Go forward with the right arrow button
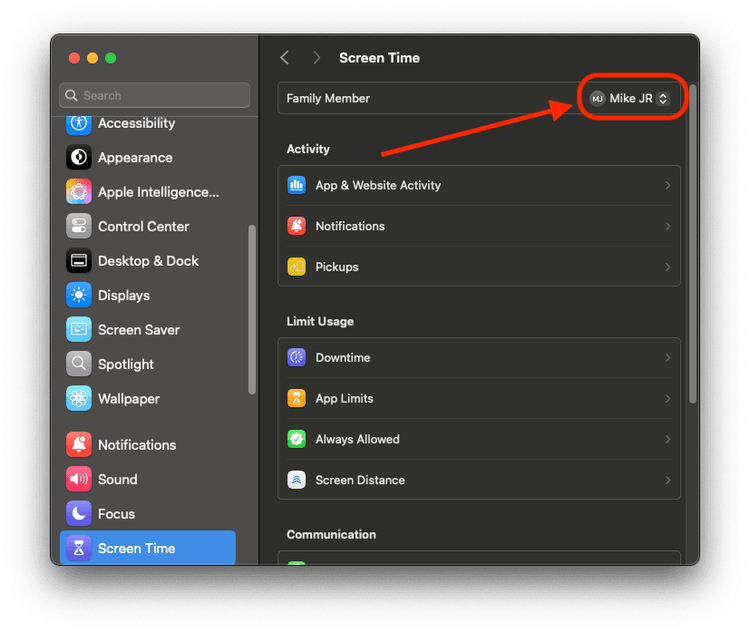Image resolution: width=750 pixels, height=632 pixels. pyautogui.click(x=316, y=58)
